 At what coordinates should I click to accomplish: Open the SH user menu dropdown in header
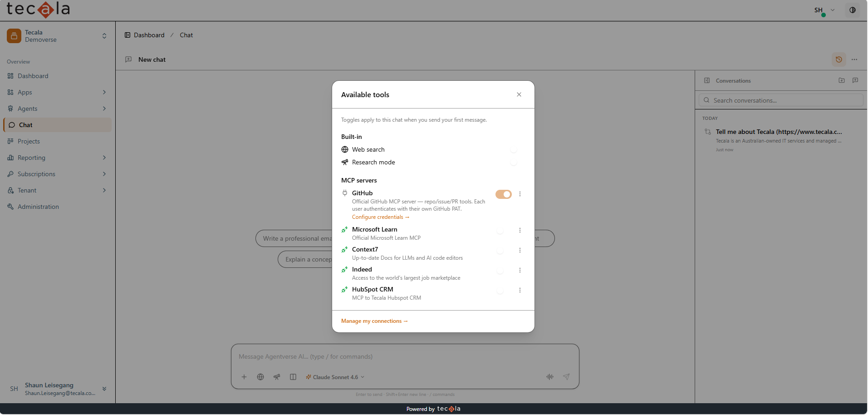(824, 10)
